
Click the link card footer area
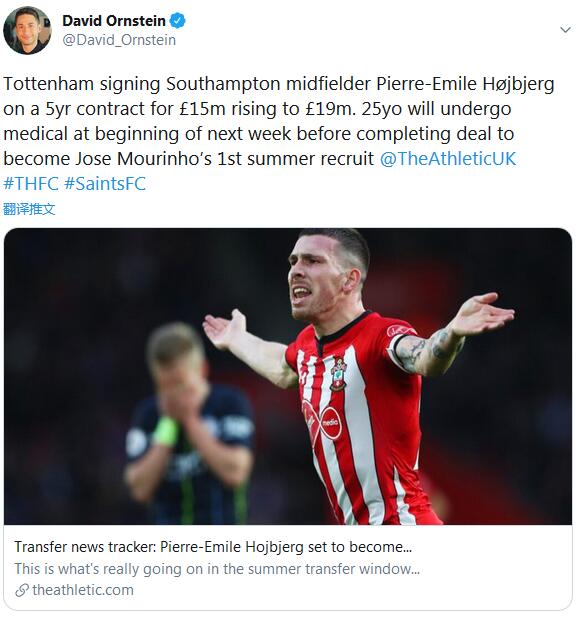tap(288, 568)
